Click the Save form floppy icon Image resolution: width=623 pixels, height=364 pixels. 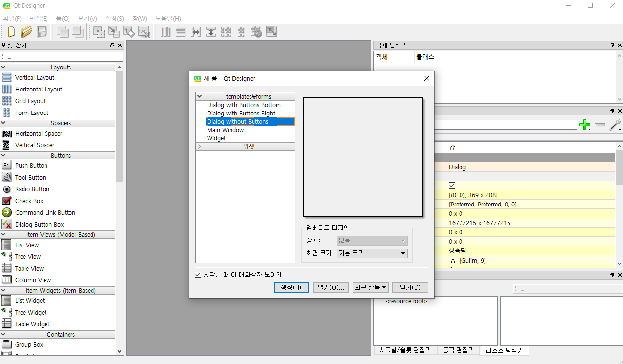pos(42,32)
